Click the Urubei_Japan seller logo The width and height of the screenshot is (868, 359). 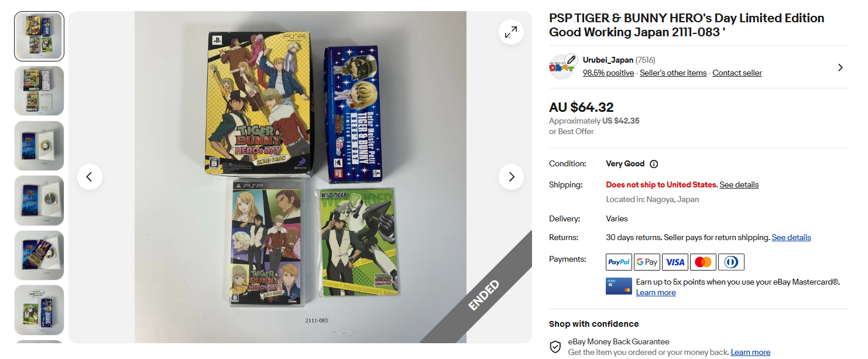coord(561,67)
